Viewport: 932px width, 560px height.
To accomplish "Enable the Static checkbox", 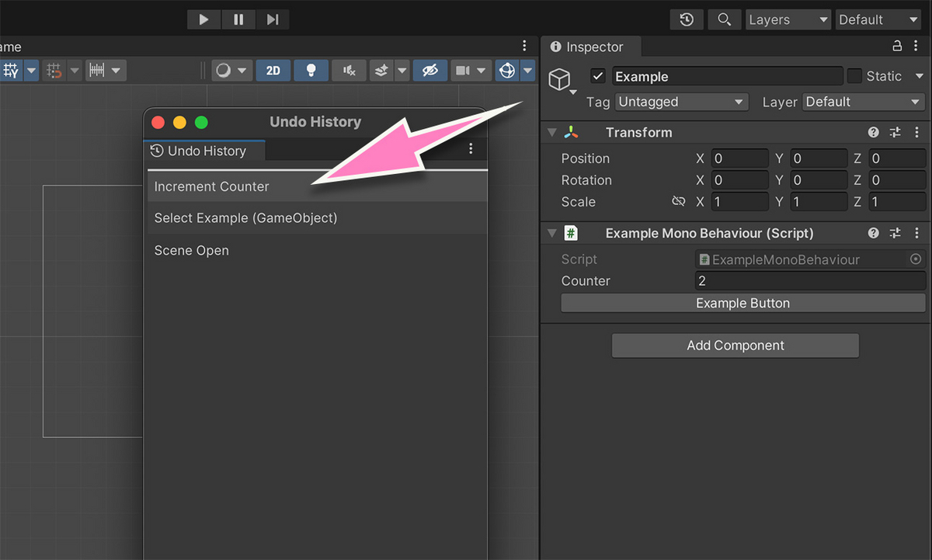I will point(854,76).
